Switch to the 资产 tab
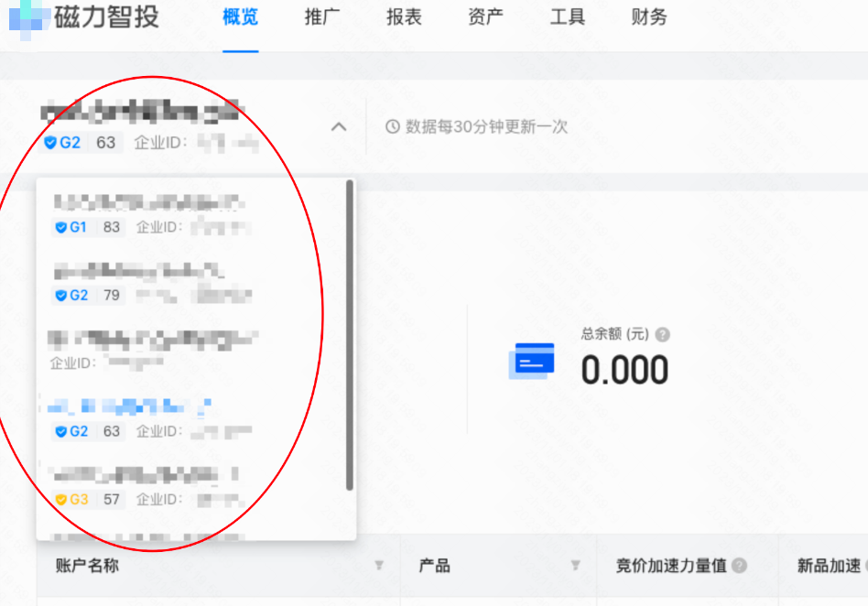 point(484,17)
